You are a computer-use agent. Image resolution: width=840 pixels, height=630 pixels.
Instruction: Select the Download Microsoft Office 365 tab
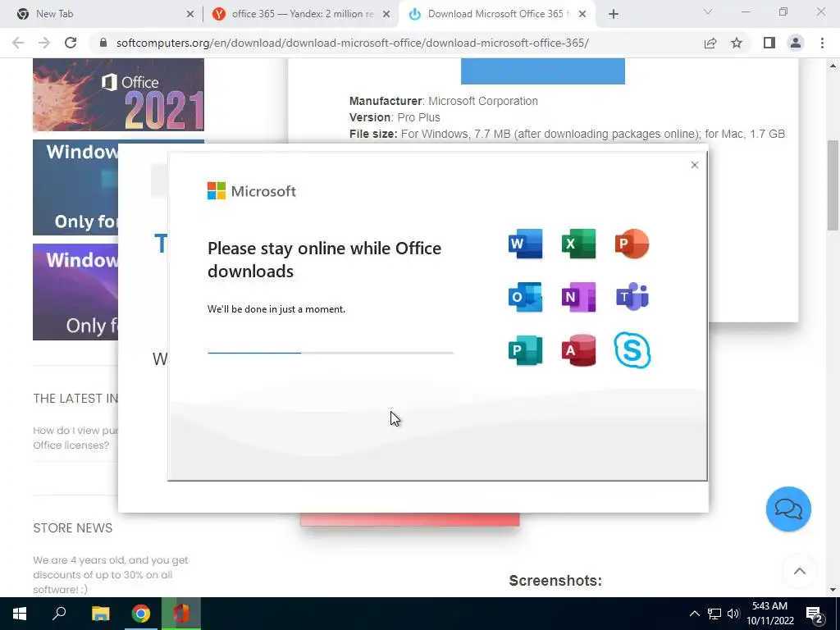[x=495, y=14]
